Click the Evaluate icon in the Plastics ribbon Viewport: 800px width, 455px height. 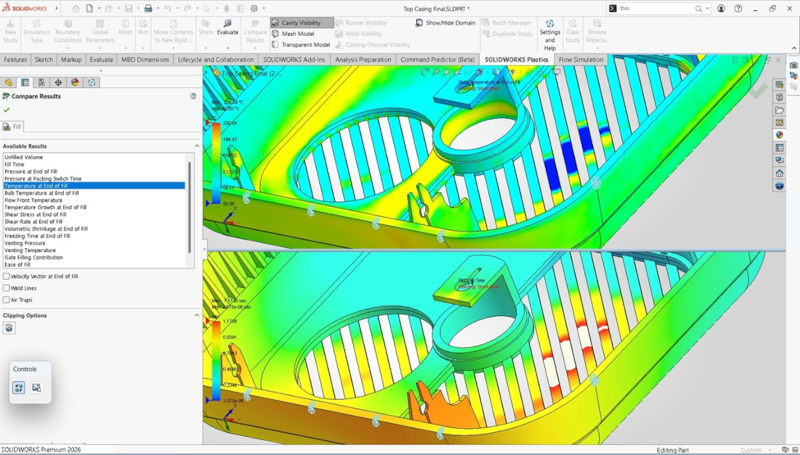tap(227, 25)
